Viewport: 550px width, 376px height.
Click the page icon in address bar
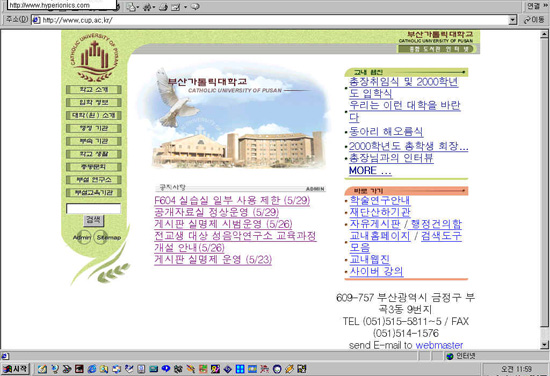(36, 20)
